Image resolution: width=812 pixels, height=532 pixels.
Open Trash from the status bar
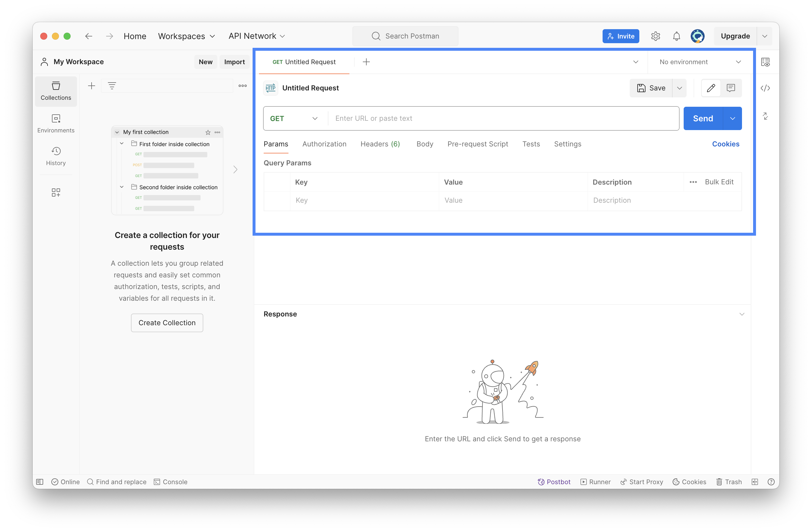pyautogui.click(x=729, y=482)
